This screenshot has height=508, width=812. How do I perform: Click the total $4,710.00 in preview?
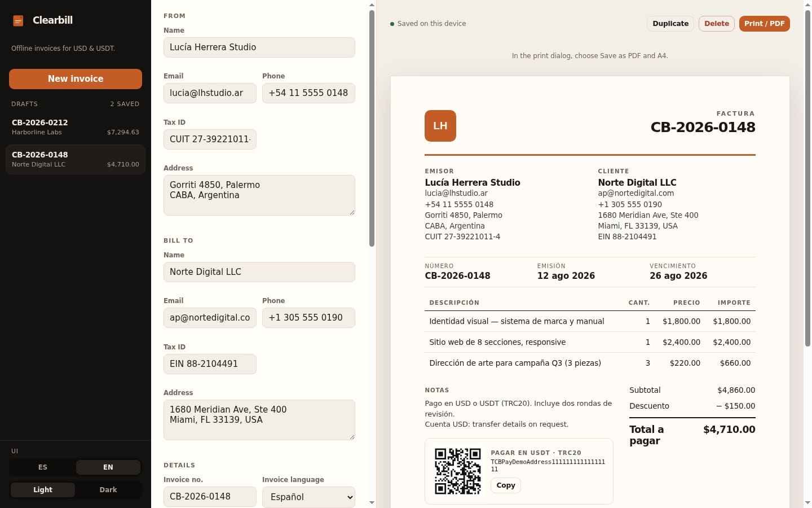click(729, 430)
